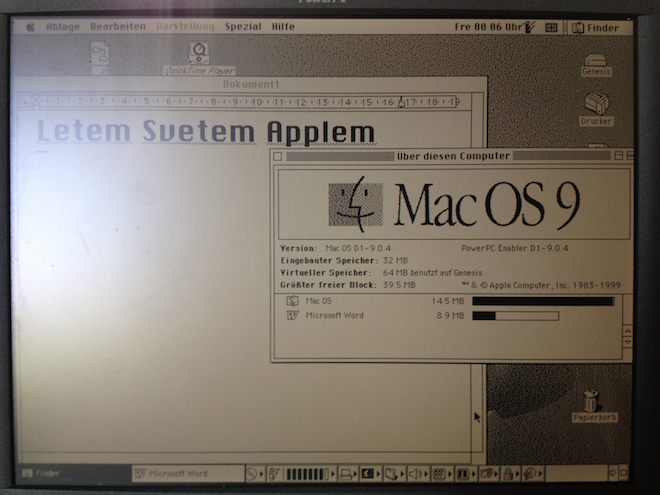Click the battery icon beside the clock
660x495 pixels.
click(x=530, y=27)
